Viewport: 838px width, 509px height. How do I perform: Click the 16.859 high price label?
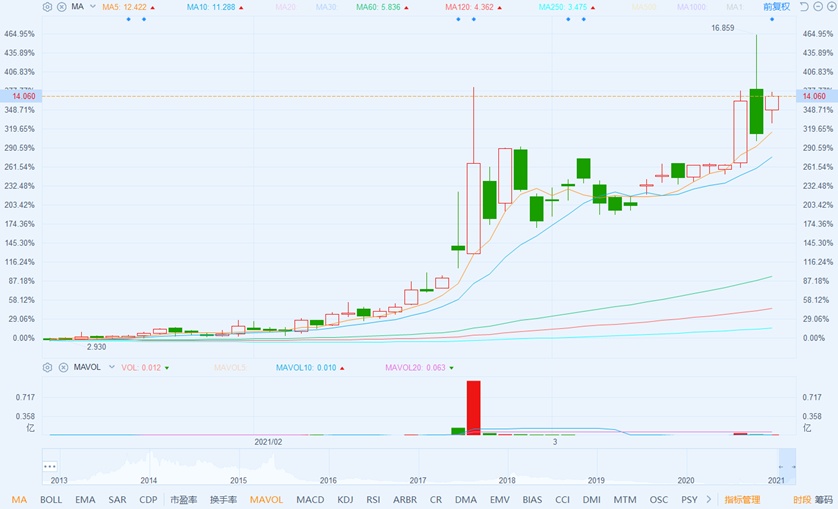(x=723, y=28)
